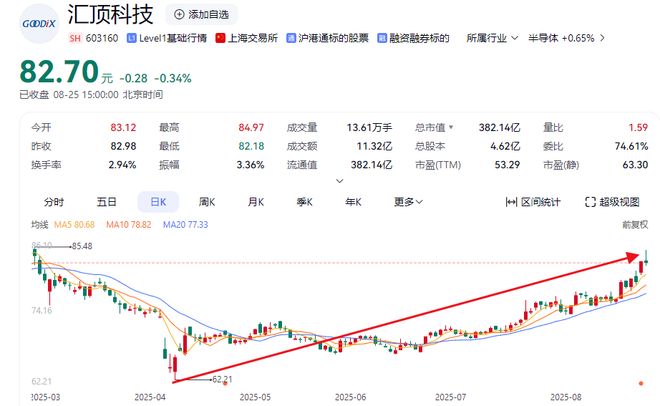This screenshot has width=660, height=406.
Task: Click the MA20 77.33 indicator
Action: 186,225
